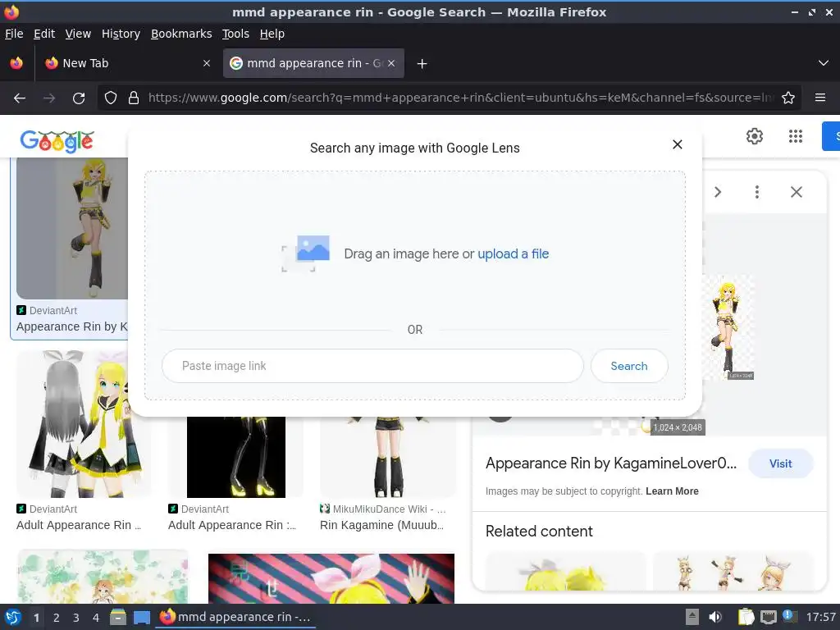This screenshot has width=840, height=630.
Task: Open first related content thumbnail
Action: coord(566,572)
